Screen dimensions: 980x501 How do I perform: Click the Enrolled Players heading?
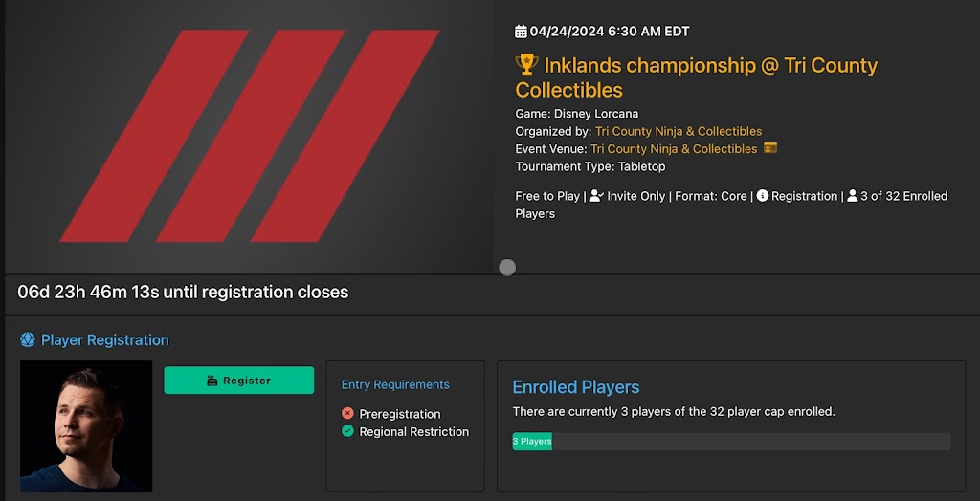(x=576, y=387)
